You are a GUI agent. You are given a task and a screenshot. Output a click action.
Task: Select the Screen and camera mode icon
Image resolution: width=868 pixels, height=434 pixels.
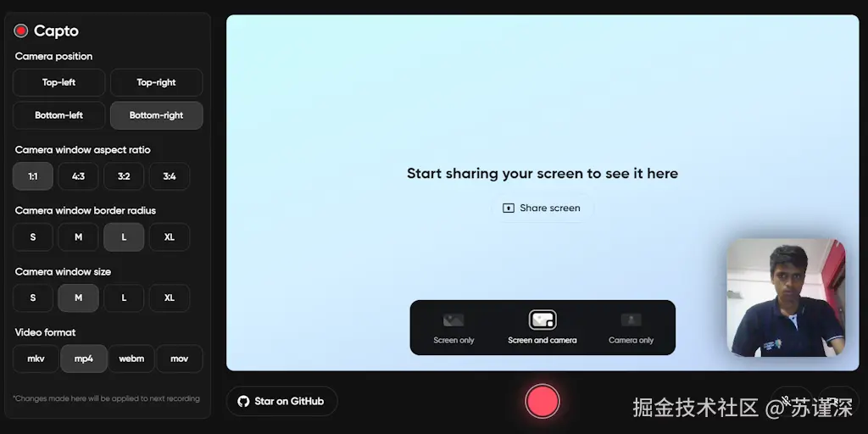(x=542, y=320)
